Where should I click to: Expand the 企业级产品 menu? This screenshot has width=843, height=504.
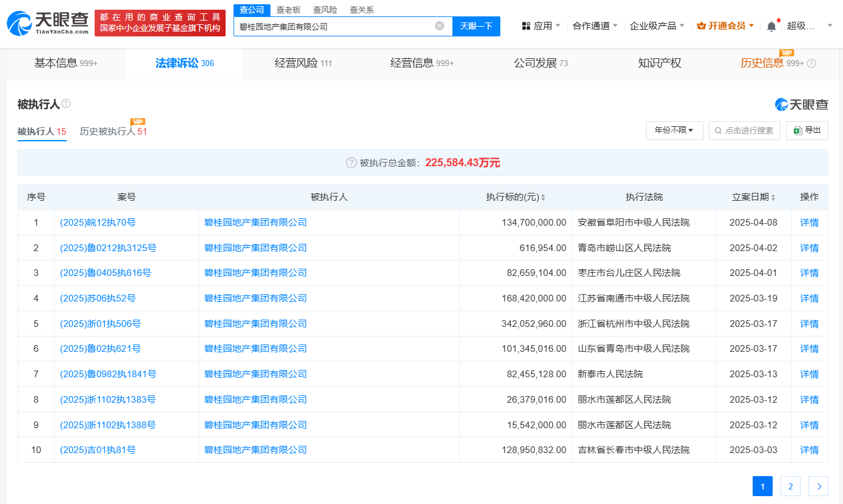[657, 26]
